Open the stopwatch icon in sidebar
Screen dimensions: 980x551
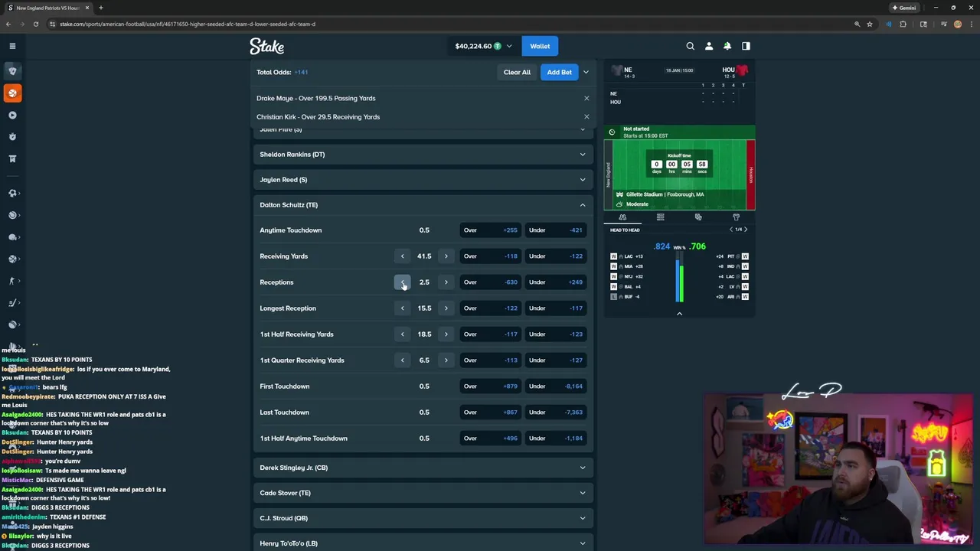[12, 136]
